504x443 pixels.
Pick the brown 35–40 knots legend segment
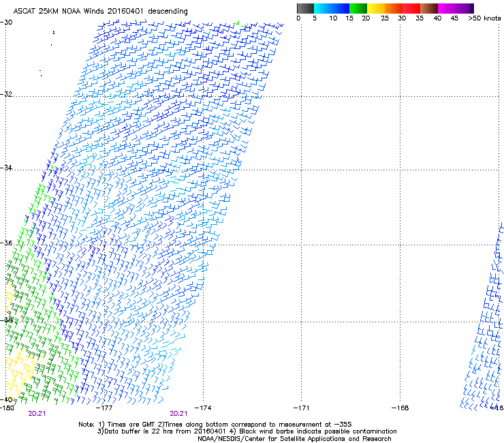429,8
